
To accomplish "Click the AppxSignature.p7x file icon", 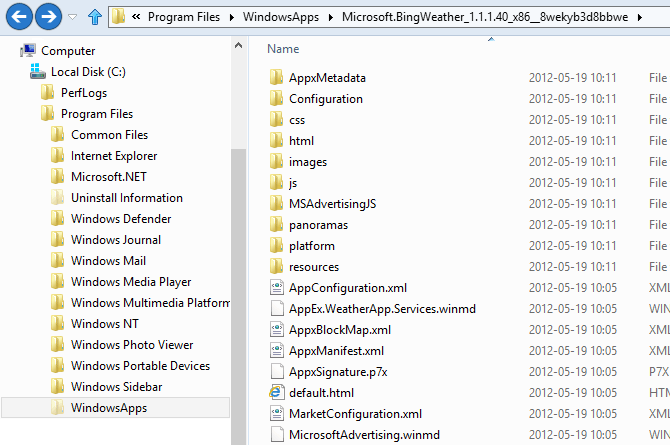I will pyautogui.click(x=277, y=371).
